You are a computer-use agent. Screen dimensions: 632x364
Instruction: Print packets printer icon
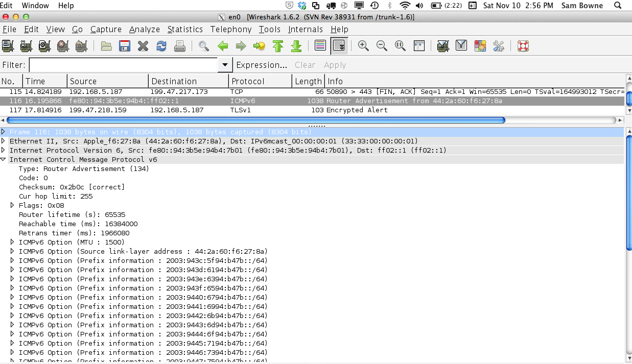click(x=180, y=46)
